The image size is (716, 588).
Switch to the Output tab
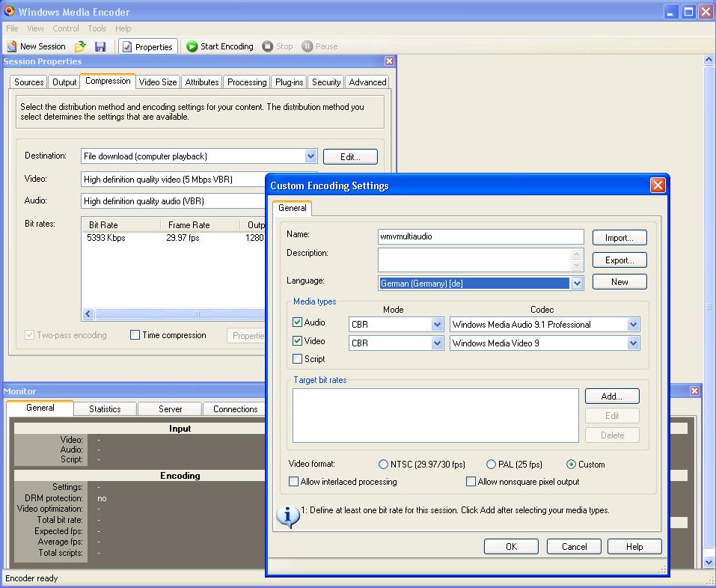point(64,82)
